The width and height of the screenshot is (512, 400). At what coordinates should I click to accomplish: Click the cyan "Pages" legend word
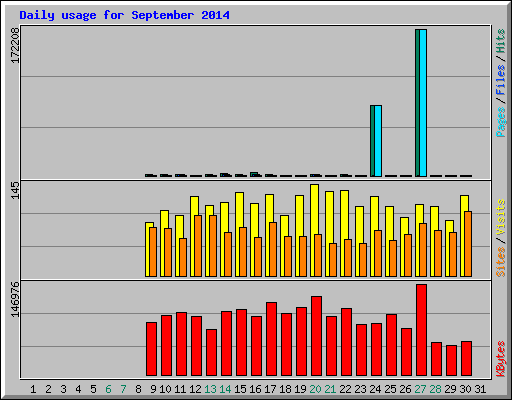pyautogui.click(x=501, y=122)
